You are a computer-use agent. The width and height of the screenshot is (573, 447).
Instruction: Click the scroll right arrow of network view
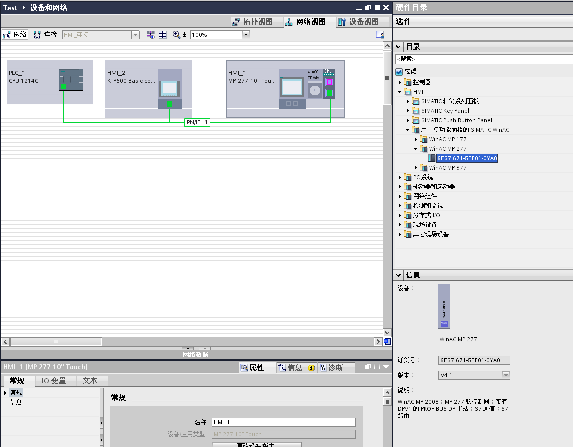(x=378, y=342)
